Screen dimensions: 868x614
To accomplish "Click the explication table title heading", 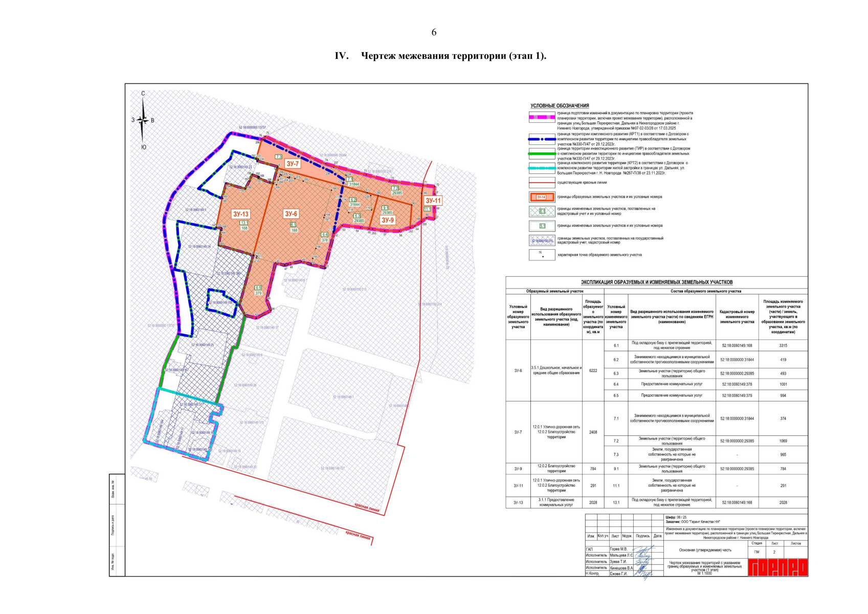I will (656, 282).
